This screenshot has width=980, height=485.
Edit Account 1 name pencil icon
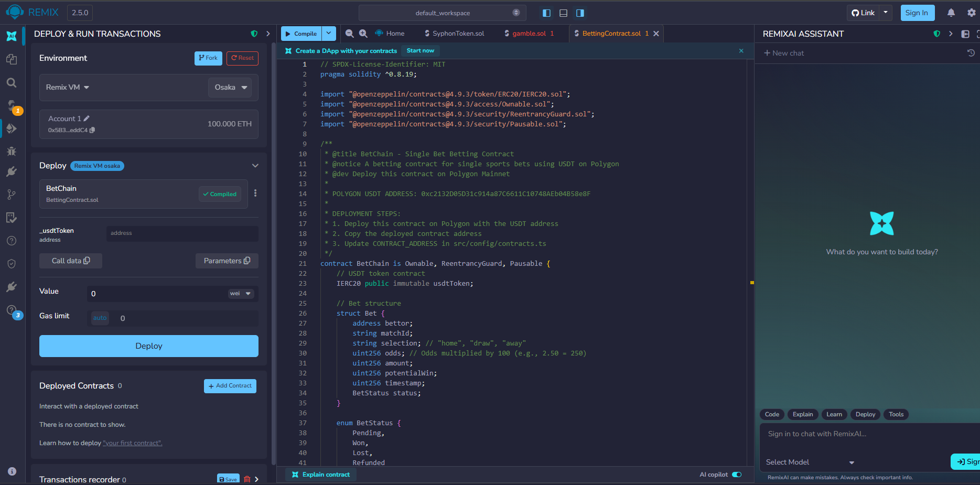pos(87,118)
